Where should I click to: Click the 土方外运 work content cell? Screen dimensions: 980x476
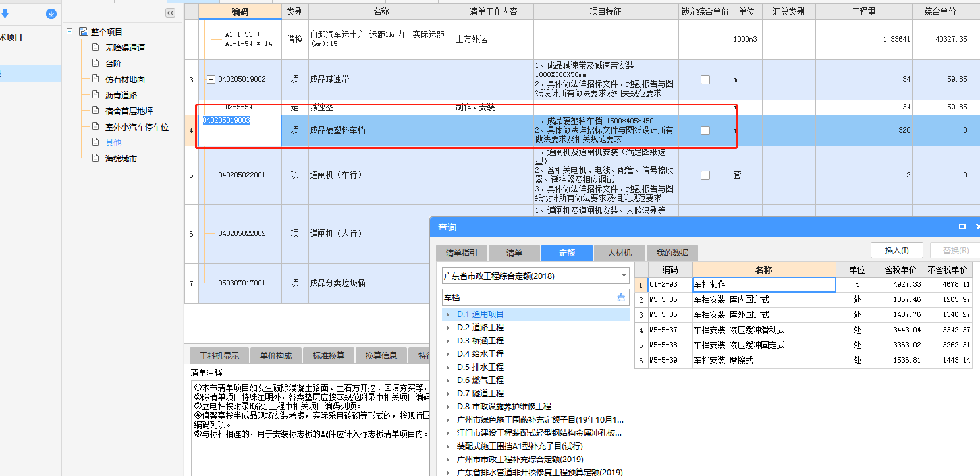pos(494,40)
